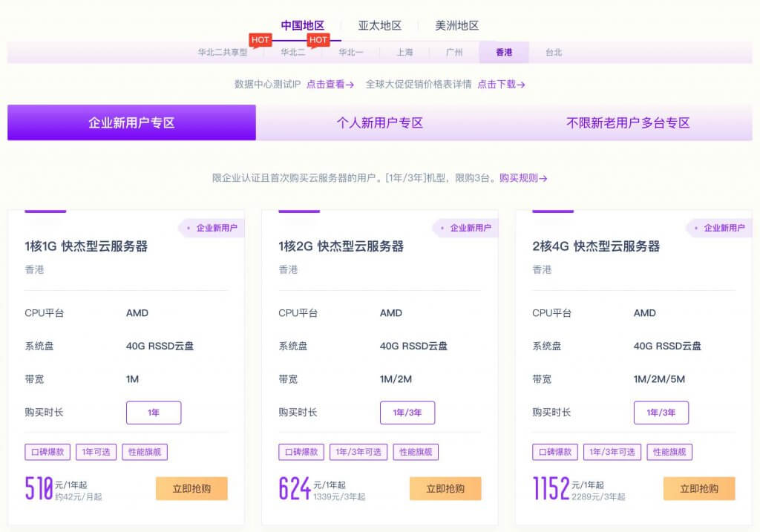Image resolution: width=760 pixels, height=532 pixels.
Task: Click 立即抢购 for the 624元 plan
Action: [445, 489]
